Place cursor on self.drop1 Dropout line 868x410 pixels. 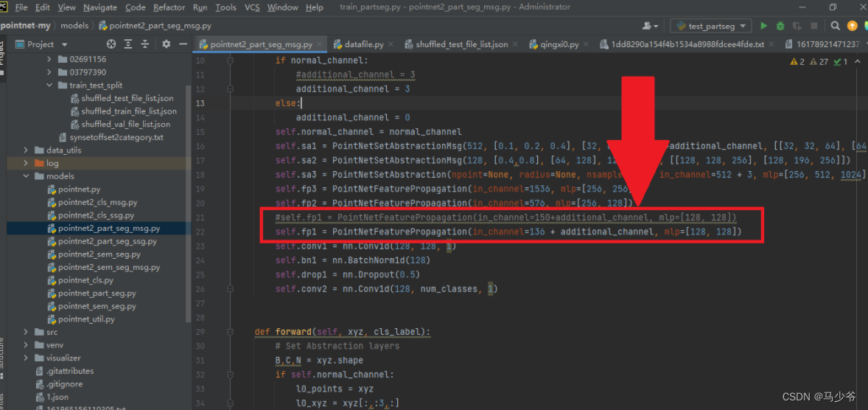click(347, 275)
